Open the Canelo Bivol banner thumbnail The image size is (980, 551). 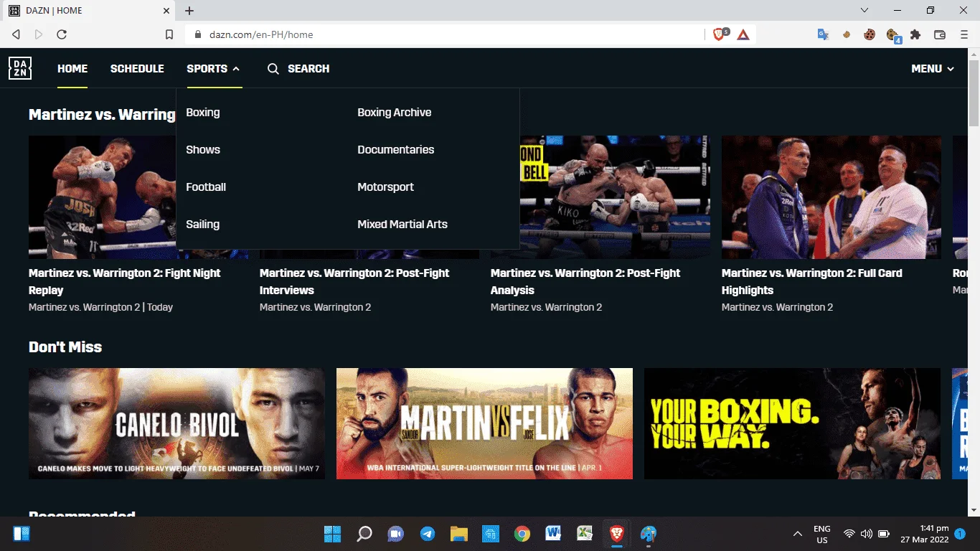[x=176, y=423]
